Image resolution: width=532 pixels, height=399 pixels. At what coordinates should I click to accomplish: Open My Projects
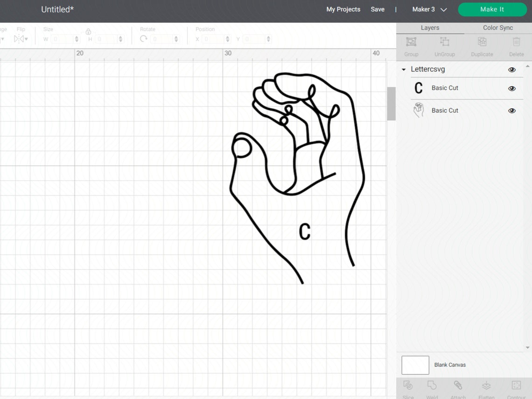coord(343,9)
